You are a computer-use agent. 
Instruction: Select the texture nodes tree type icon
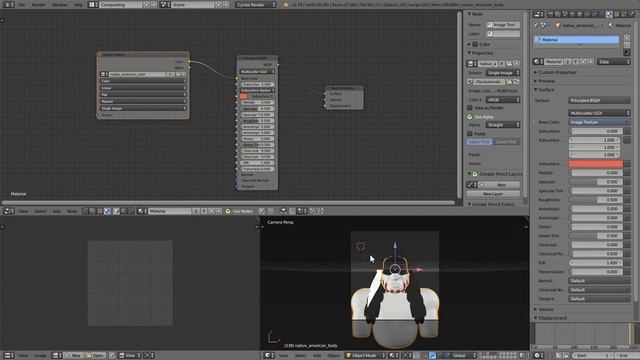[x=99, y=211]
